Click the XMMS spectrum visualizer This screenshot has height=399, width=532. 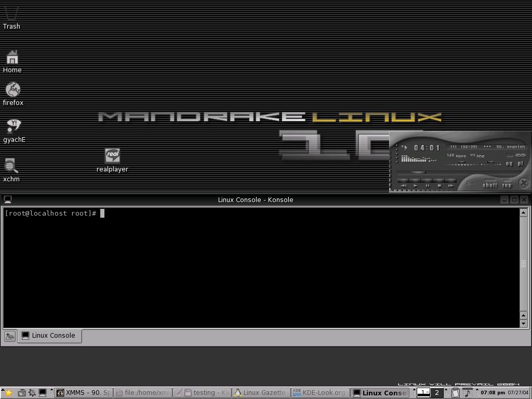click(x=419, y=159)
